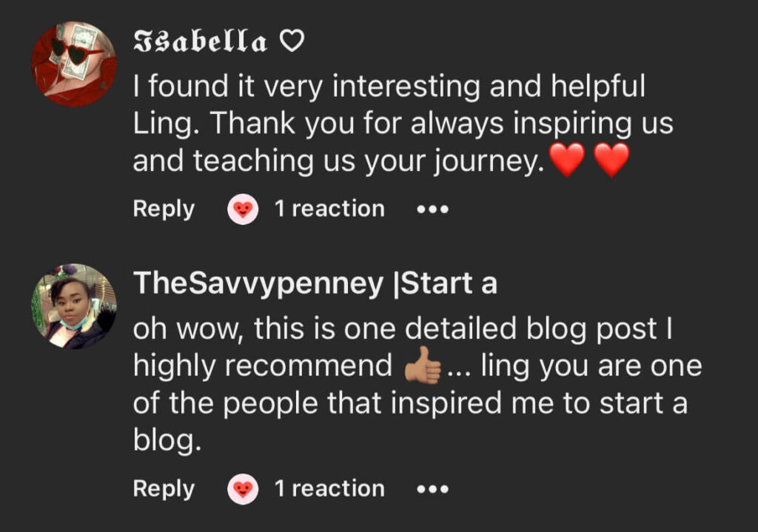
Task: Click the "I found it very interesting" text line
Action: tap(389, 87)
